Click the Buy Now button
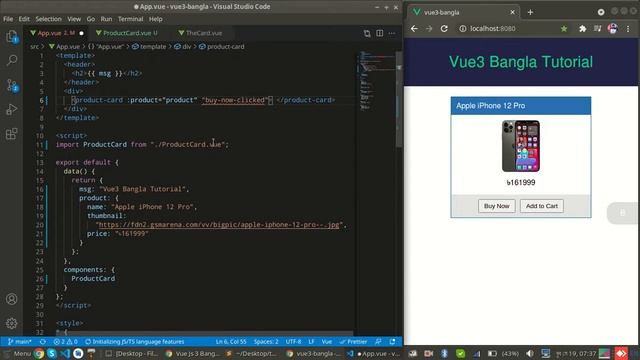 pyautogui.click(x=496, y=206)
